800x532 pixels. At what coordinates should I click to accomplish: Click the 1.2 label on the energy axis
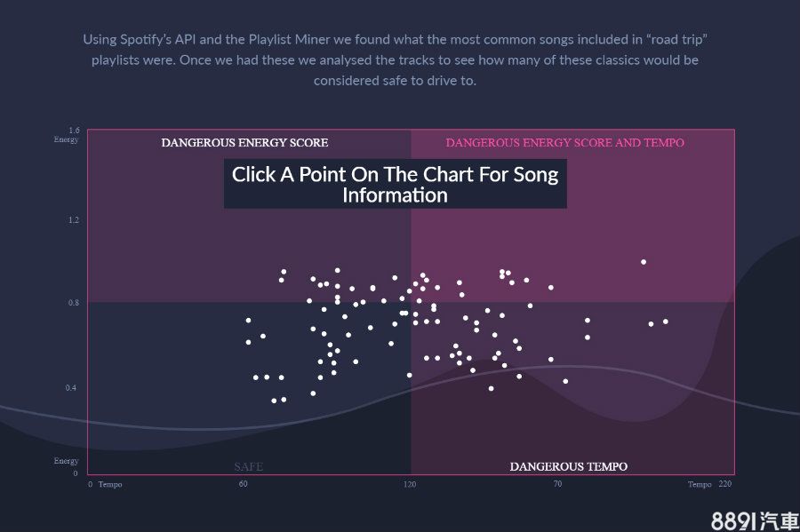tap(74, 219)
